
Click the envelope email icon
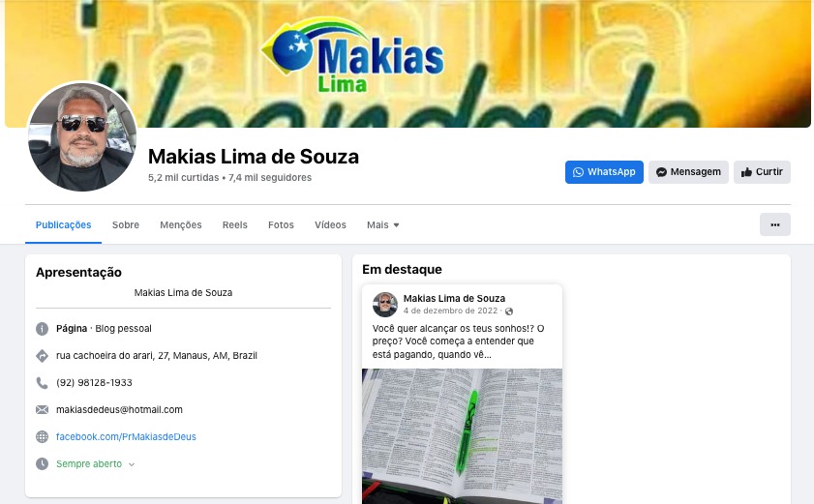click(x=42, y=409)
